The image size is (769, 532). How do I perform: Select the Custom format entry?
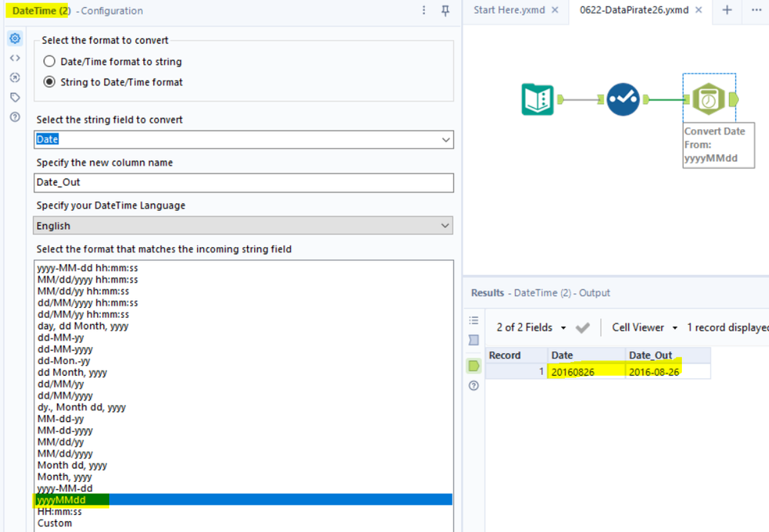55,524
